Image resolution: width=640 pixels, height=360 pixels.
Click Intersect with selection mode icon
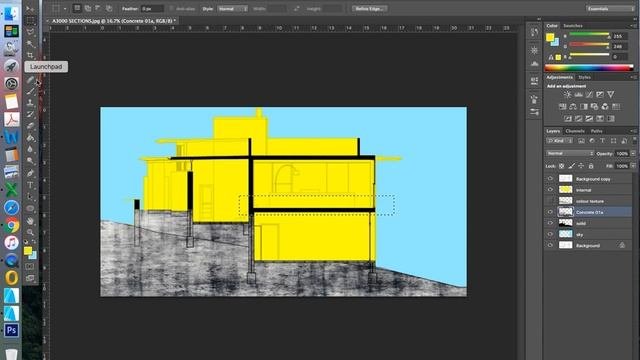coord(109,8)
